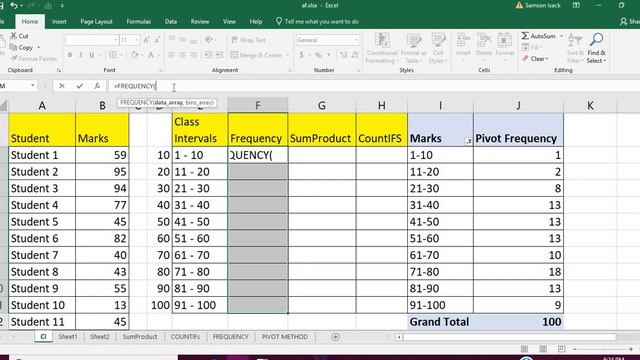Click the Orientation icon
This screenshot has width=640, height=360.
pos(209,40)
